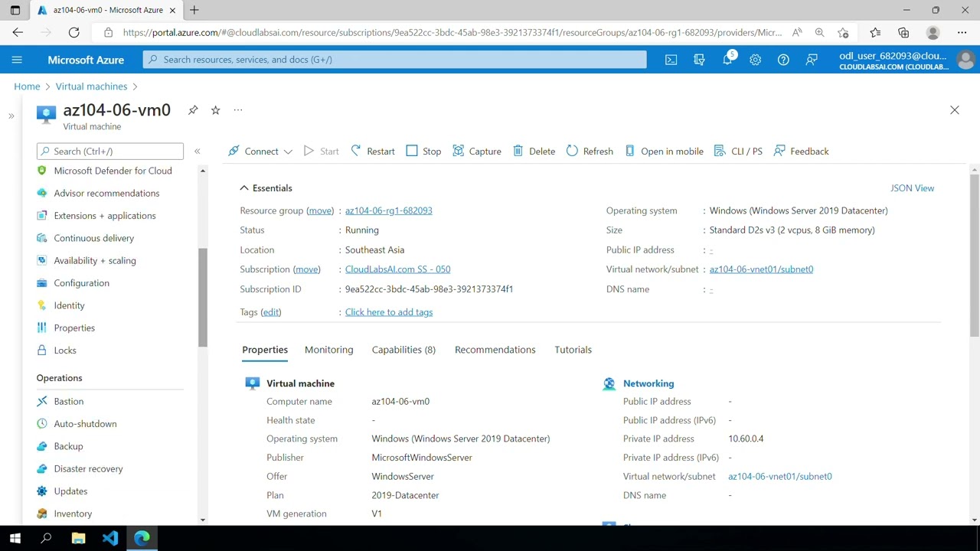Viewport: 980px width, 551px height.
Task: Click the sidebar Search (Ctrl+/) field
Action: [110, 152]
